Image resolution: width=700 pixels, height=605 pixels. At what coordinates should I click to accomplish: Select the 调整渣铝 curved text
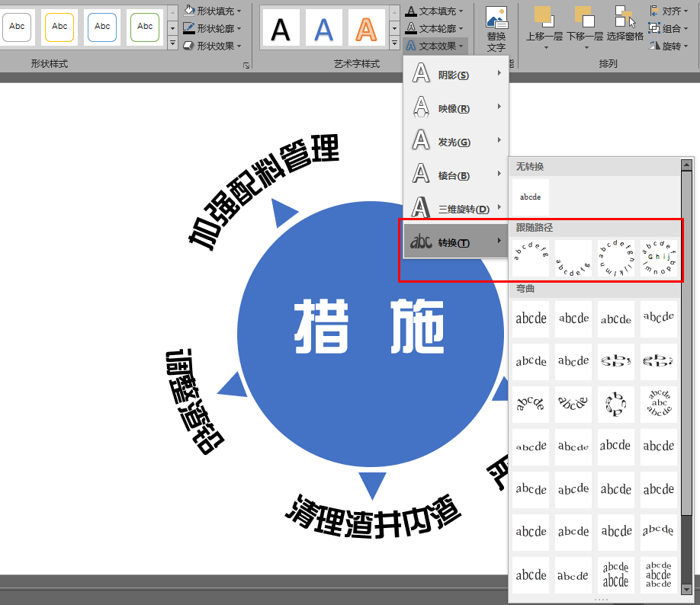click(x=194, y=402)
